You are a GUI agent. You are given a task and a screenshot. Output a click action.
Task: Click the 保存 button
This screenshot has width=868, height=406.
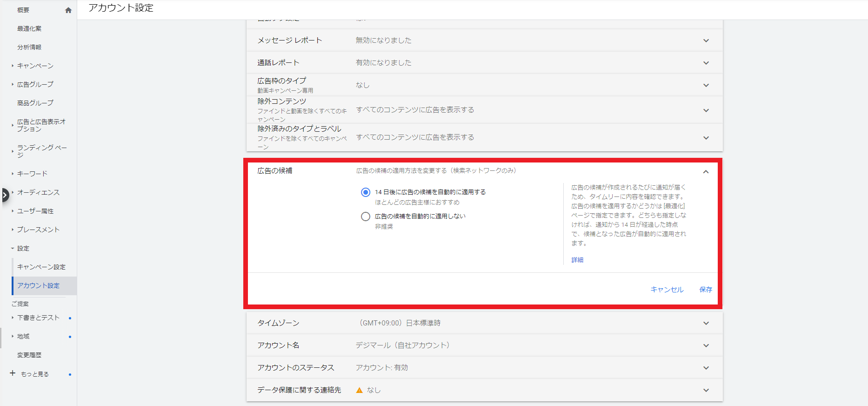(x=706, y=290)
